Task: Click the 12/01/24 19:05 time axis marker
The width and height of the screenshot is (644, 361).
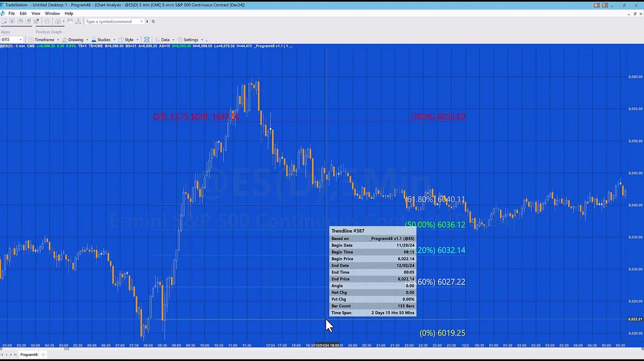Action: 327,345
